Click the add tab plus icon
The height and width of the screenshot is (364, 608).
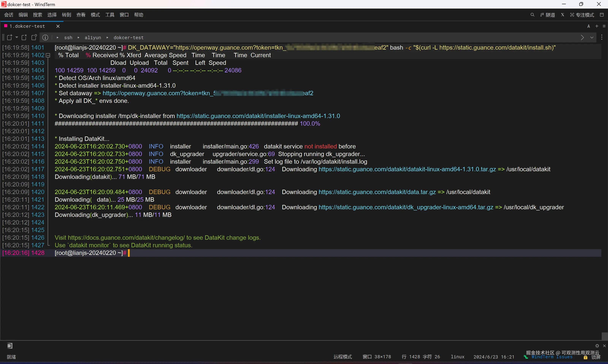pos(597,26)
